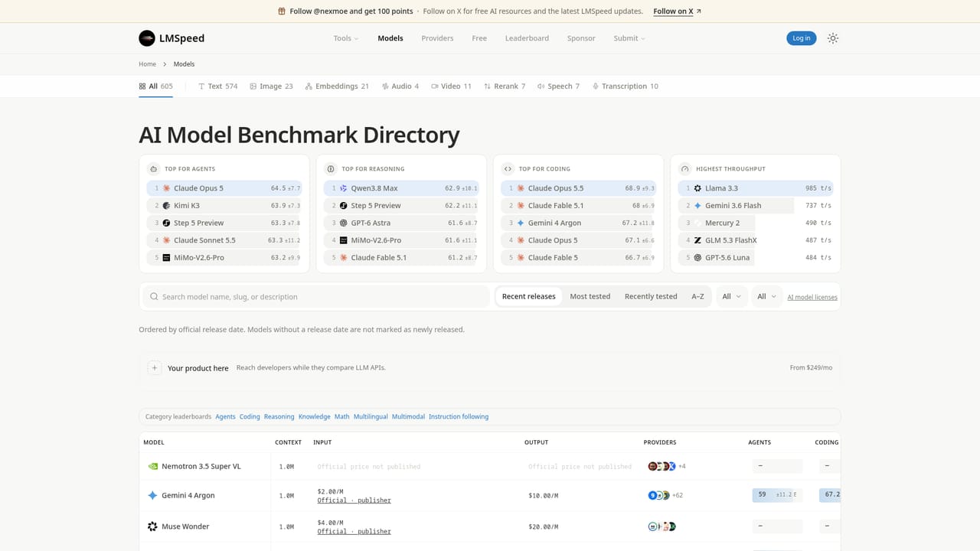Expand the Submit dropdown menu

629,38
